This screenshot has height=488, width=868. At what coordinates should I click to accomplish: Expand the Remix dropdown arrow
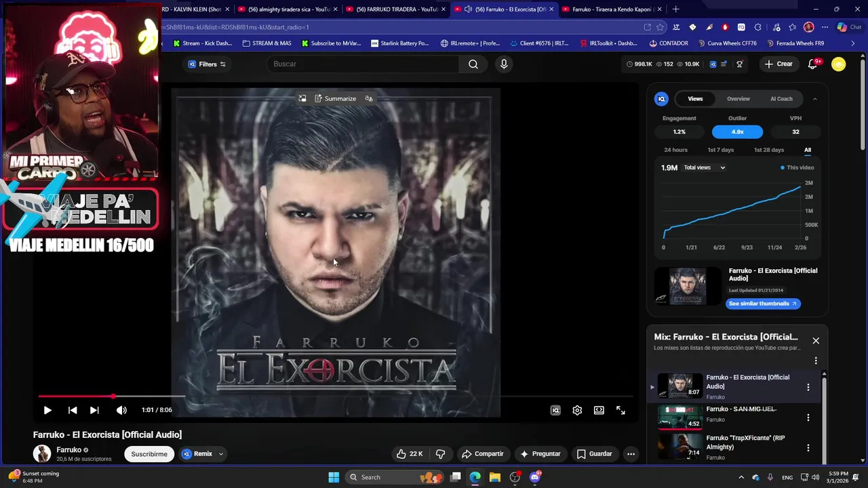coord(220,454)
